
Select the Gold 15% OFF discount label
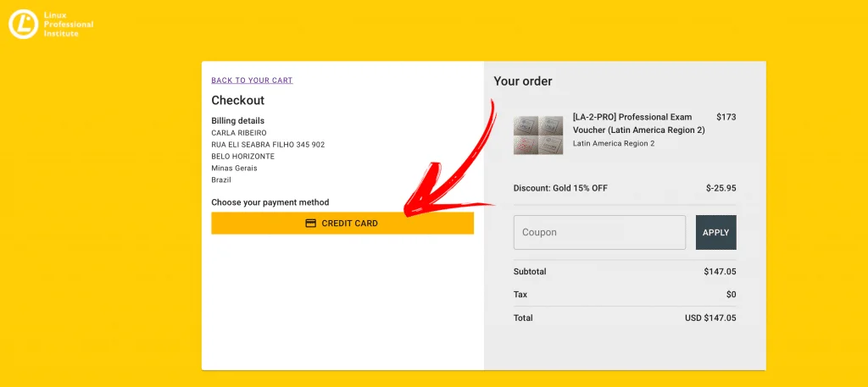point(560,188)
